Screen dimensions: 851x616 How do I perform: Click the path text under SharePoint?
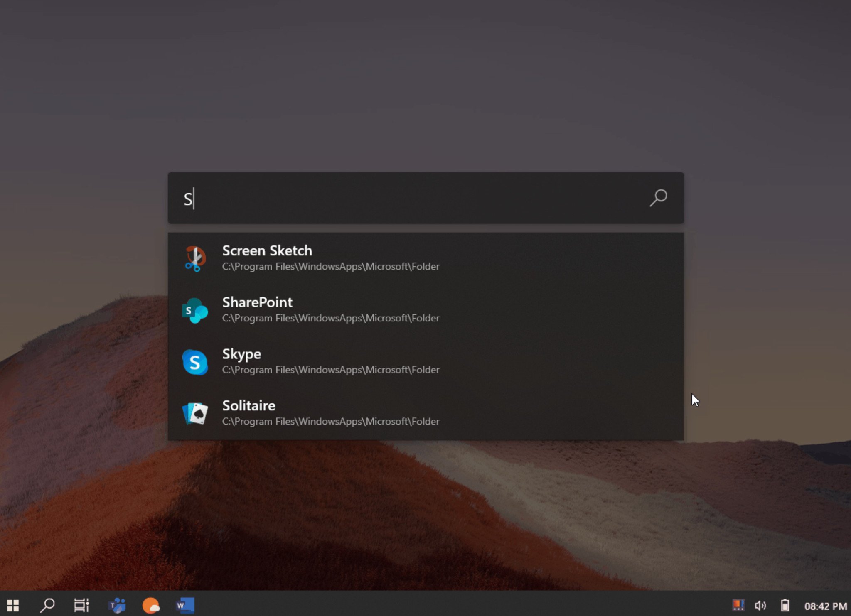click(331, 318)
